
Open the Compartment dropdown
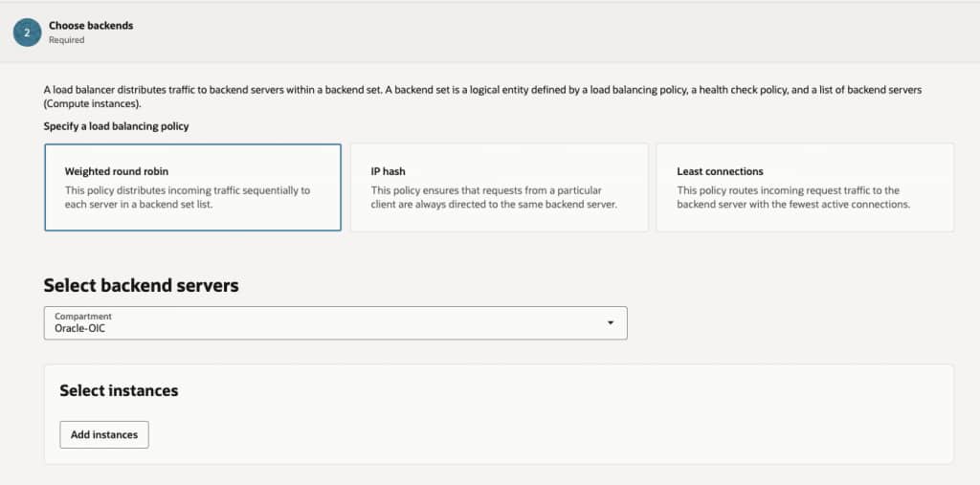tap(335, 322)
